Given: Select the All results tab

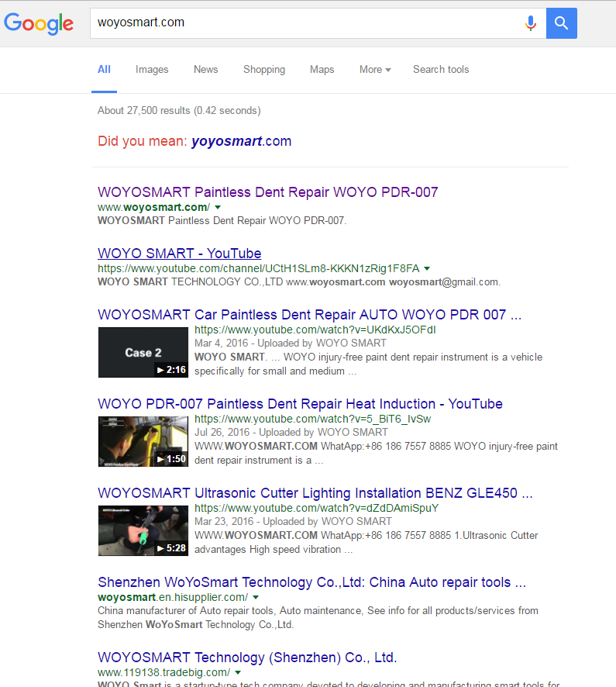Looking at the screenshot, I should (x=104, y=69).
